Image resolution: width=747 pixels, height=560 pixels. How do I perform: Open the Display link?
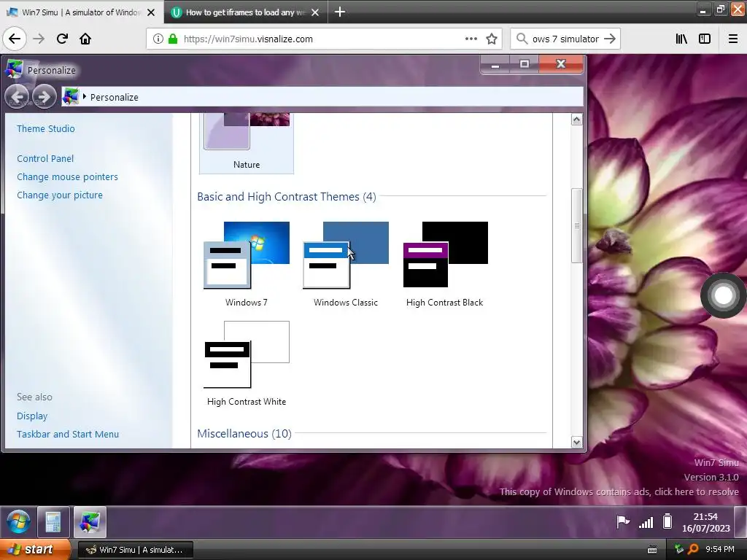pyautogui.click(x=32, y=416)
